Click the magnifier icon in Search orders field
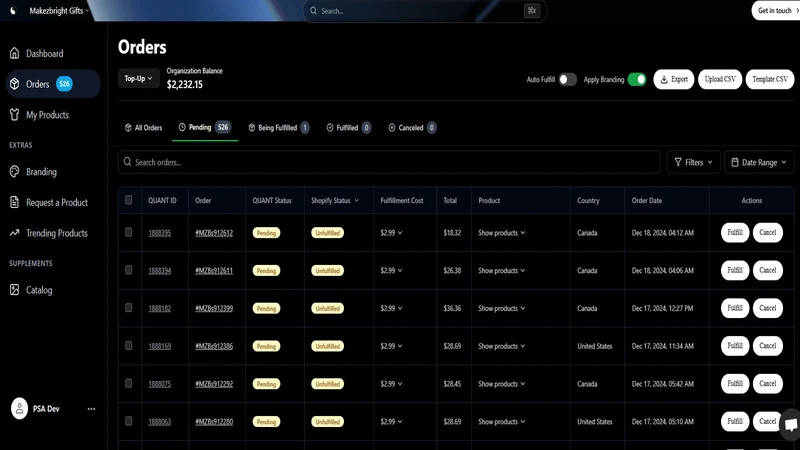800x450 pixels. (x=128, y=162)
